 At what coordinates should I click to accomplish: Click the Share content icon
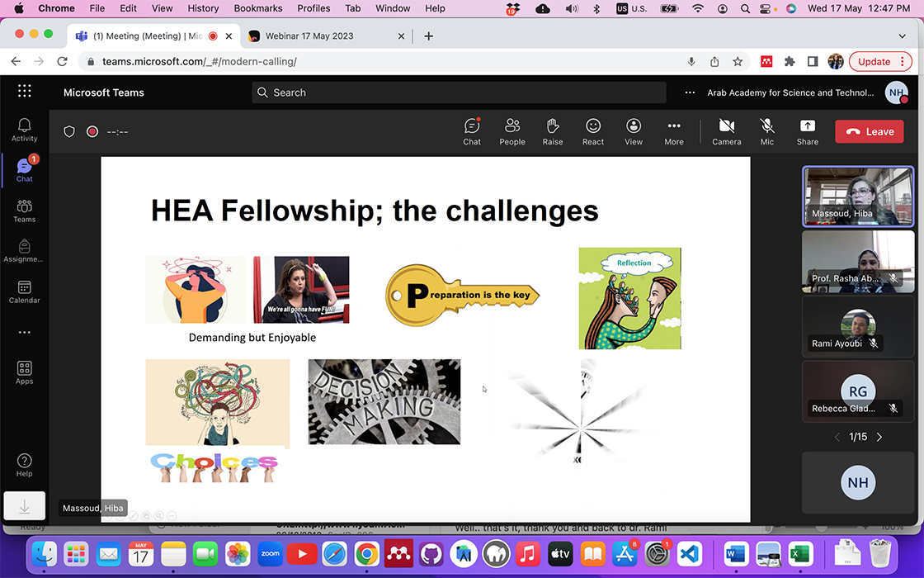pos(807,131)
